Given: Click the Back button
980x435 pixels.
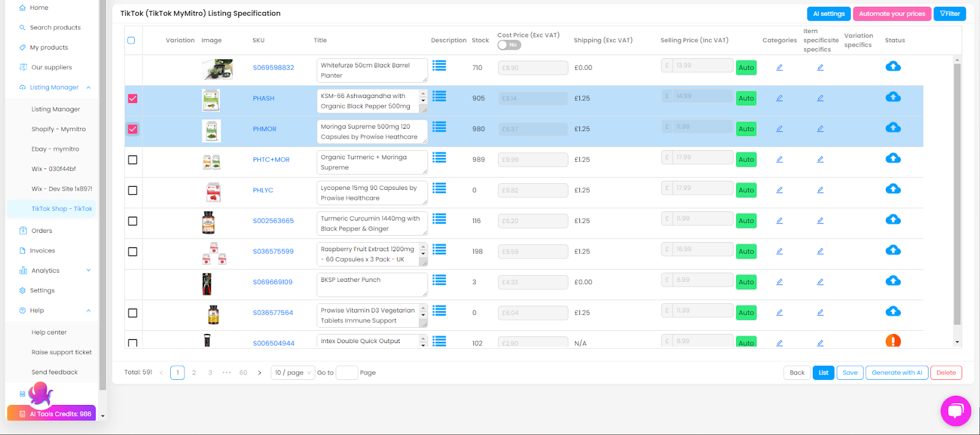Looking at the screenshot, I should tap(797, 373).
